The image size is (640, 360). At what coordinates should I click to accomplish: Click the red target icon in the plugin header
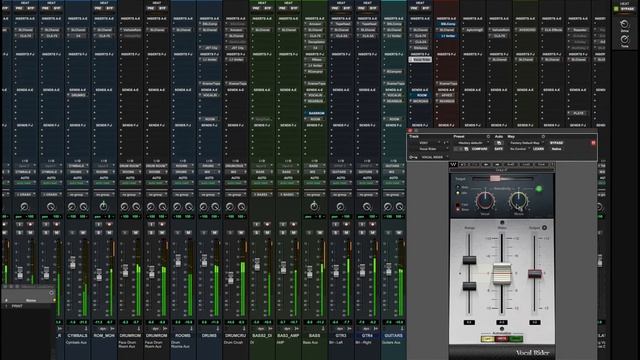593,143
